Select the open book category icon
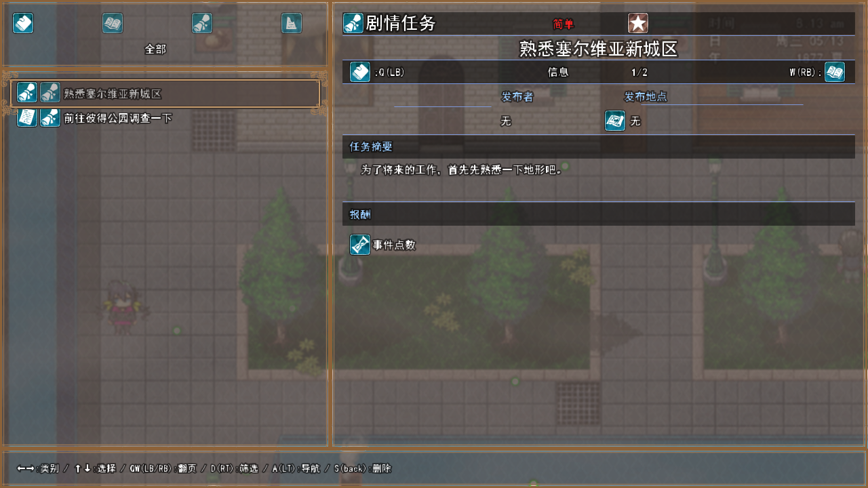The image size is (868, 488). tap(113, 23)
